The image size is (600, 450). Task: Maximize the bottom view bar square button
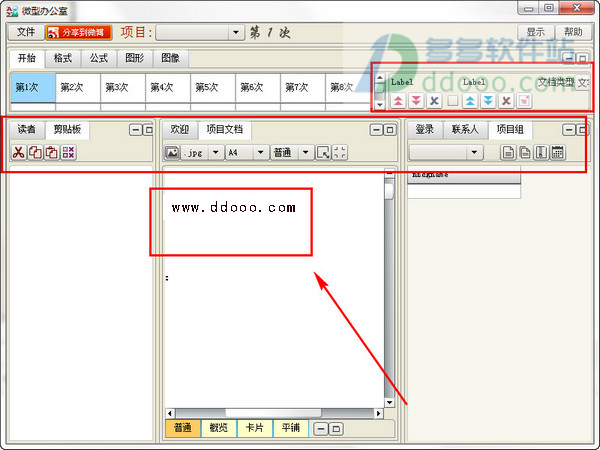coord(336,429)
